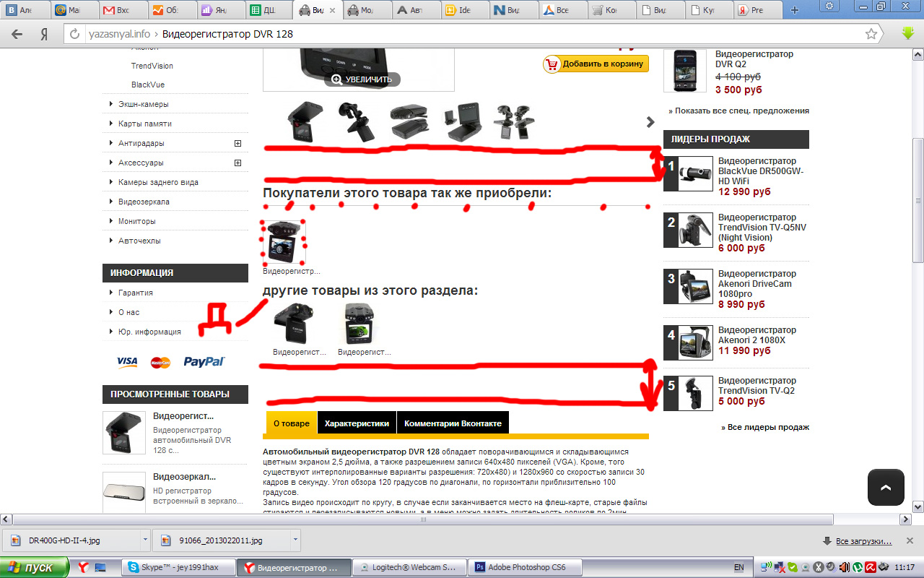
Task: Switch to the Skype taskbar window
Action: (x=178, y=567)
